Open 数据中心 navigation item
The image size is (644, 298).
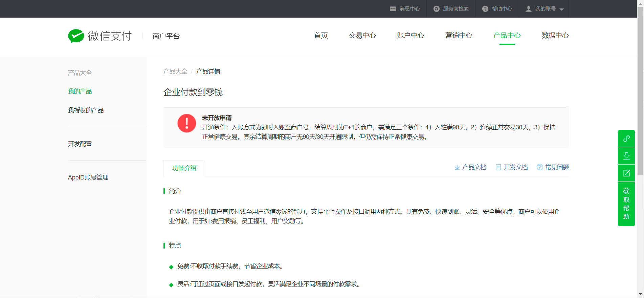coord(555,36)
